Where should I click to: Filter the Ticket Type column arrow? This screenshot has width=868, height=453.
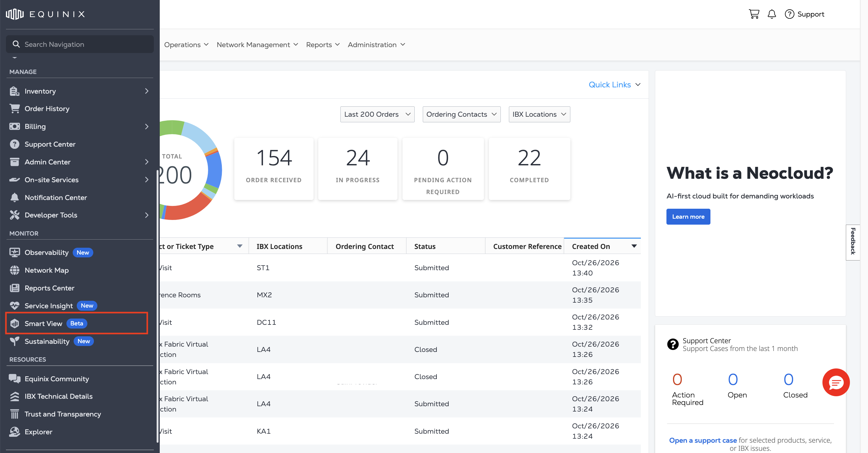(x=240, y=246)
